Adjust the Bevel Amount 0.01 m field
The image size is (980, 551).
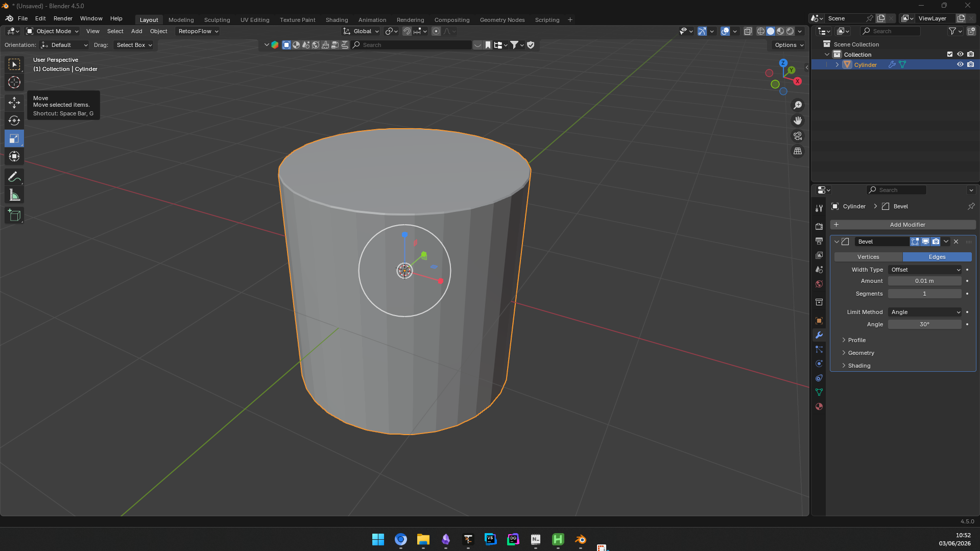pyautogui.click(x=924, y=281)
